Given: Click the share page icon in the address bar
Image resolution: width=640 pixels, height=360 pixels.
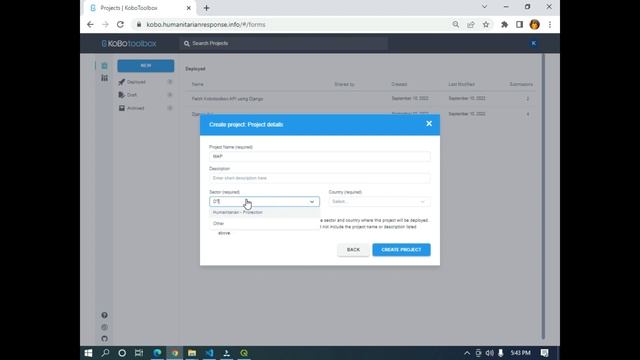Looking at the screenshot, I should pyautogui.click(x=471, y=24).
